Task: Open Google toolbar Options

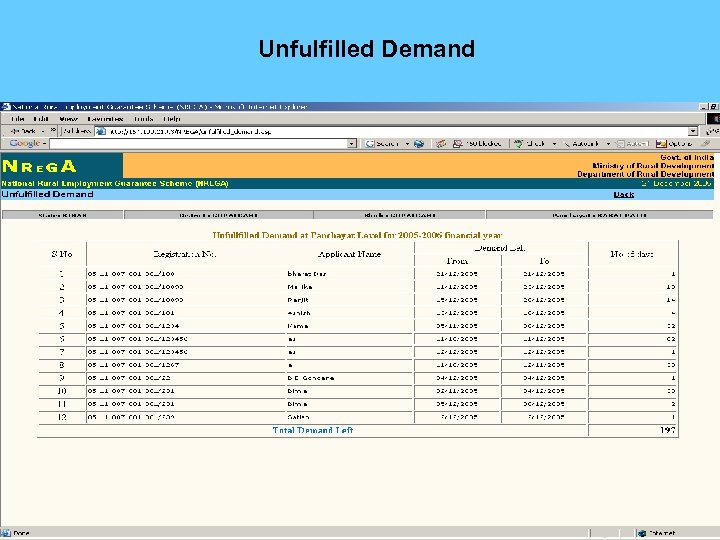Action: pyautogui.click(x=674, y=144)
